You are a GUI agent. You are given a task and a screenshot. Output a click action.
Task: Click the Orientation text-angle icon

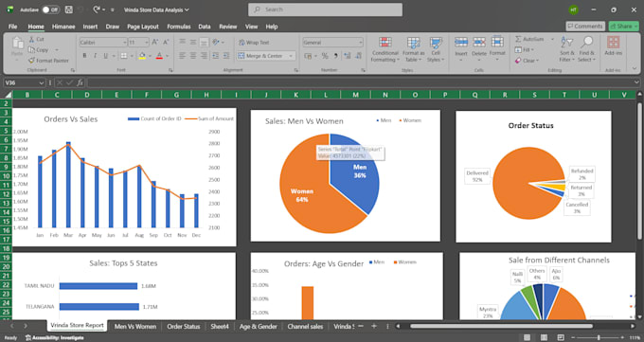216,43
